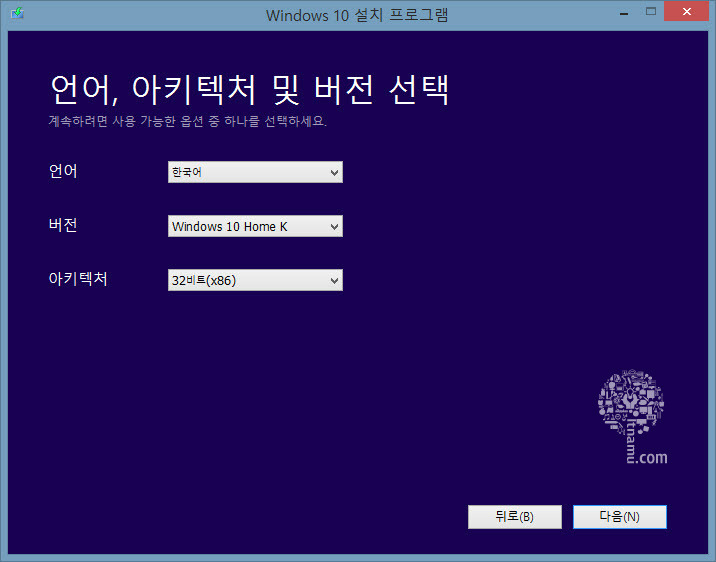Click the heading 언어, 아키텍처 및 버전 선택
Image resolution: width=716 pixels, height=562 pixels.
tap(250, 89)
